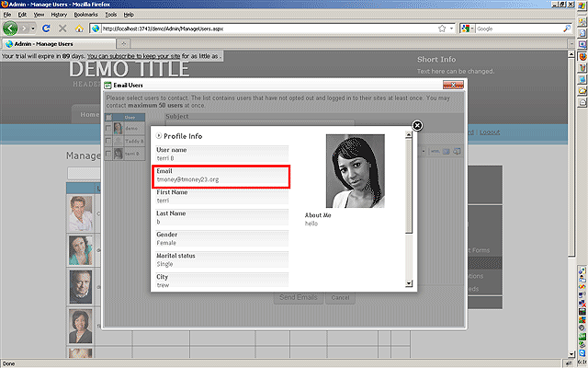Screen dimensions: 588x368
Task: Click the Email Users dialog title icon
Action: click(x=109, y=86)
